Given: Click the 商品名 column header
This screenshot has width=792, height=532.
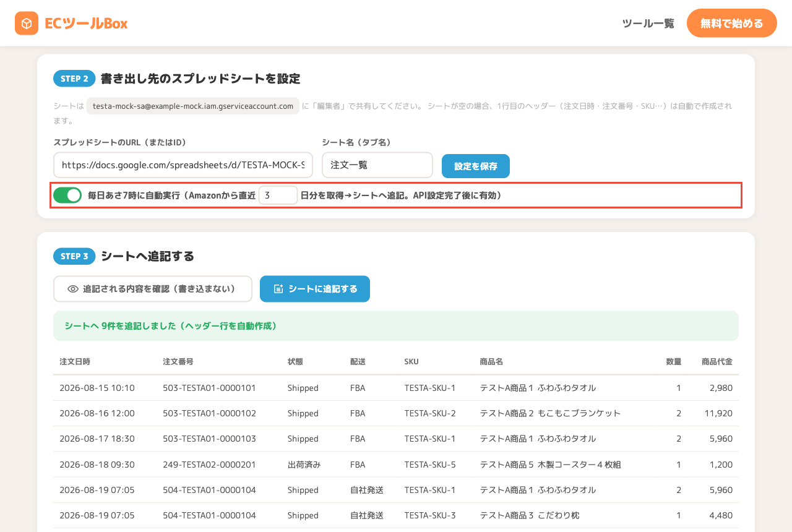Looking at the screenshot, I should click(x=491, y=361).
